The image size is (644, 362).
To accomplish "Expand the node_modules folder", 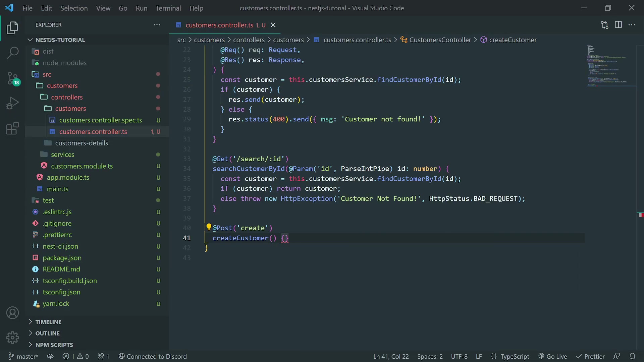I will [97, 63].
